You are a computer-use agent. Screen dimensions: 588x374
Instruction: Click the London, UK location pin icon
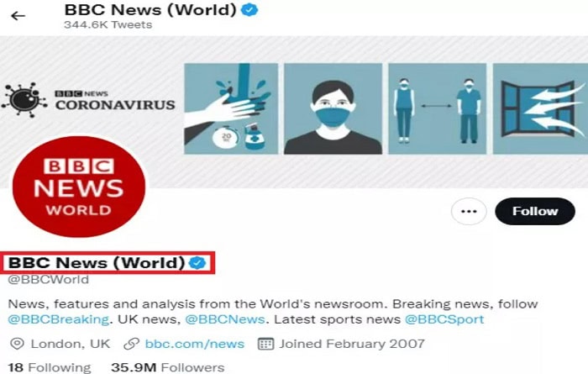[x=17, y=344]
